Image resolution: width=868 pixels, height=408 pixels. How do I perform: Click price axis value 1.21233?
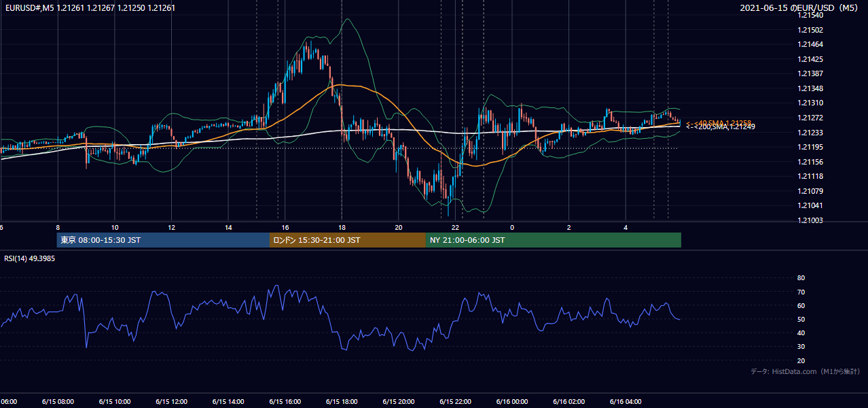[x=810, y=133]
